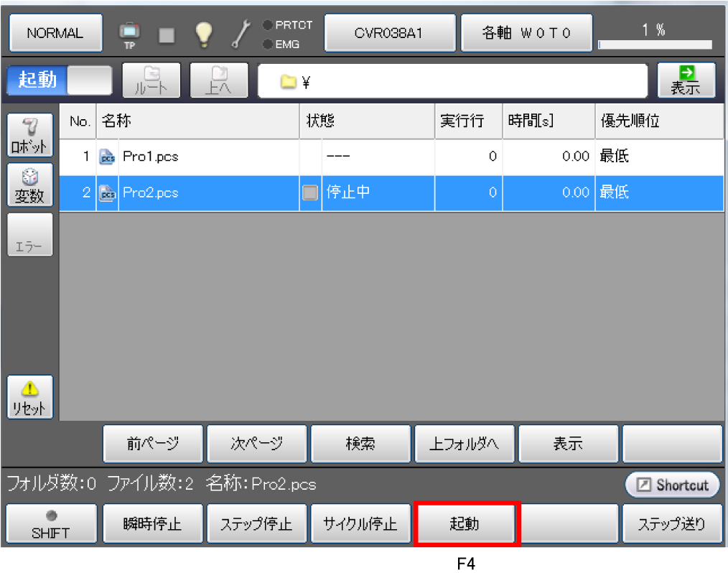Check the Pro2.pcs status checkbox
728x573 pixels.
[310, 192]
